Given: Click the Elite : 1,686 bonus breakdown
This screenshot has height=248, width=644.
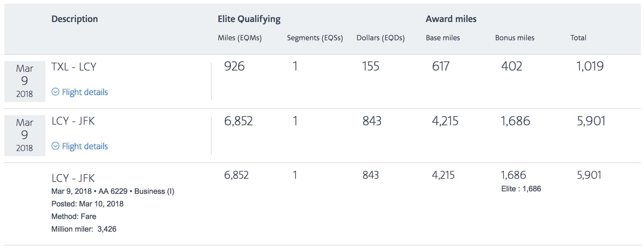Looking at the screenshot, I should point(521,189).
